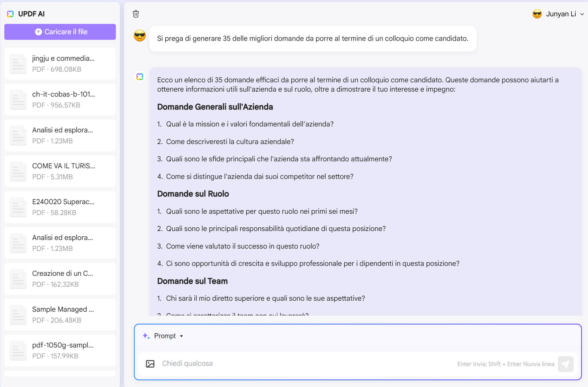588x387 pixels.
Task: Open E240020 Superac file name
Action: (63, 202)
